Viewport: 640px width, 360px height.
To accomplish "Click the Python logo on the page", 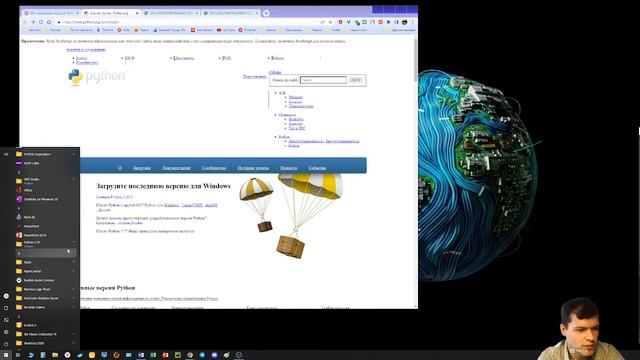I will 97,76.
